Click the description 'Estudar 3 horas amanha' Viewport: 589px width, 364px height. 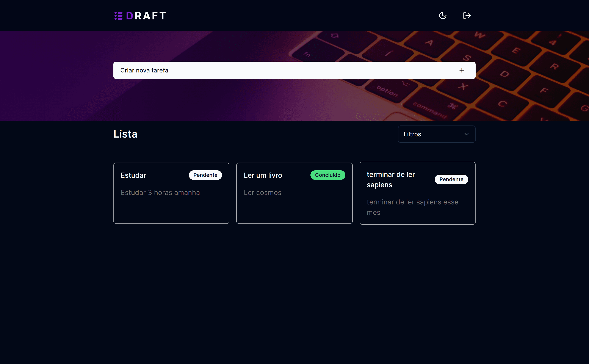[x=160, y=192]
